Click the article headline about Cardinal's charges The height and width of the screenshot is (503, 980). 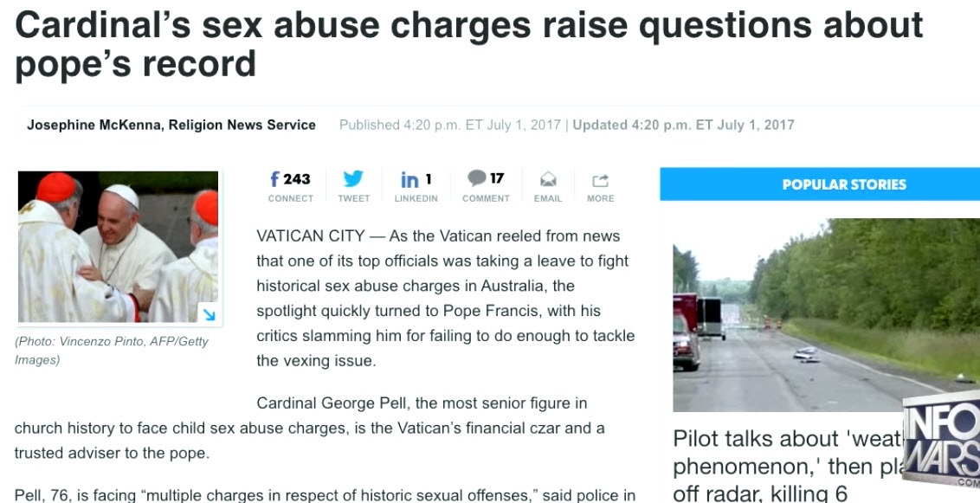click(x=468, y=43)
